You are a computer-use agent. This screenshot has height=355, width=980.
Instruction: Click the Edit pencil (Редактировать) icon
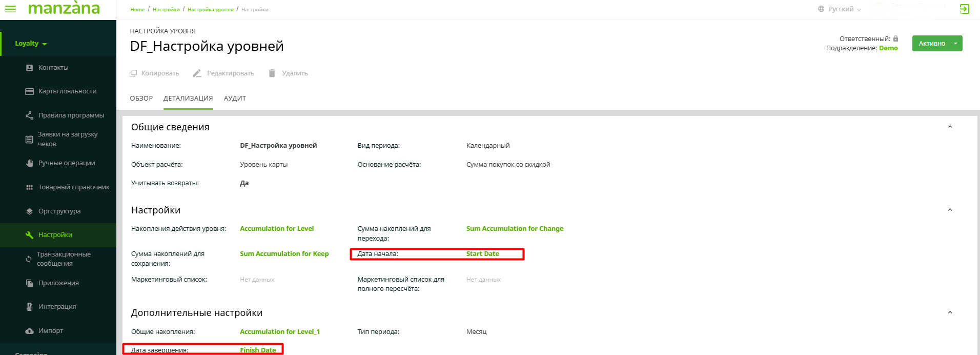click(x=197, y=73)
